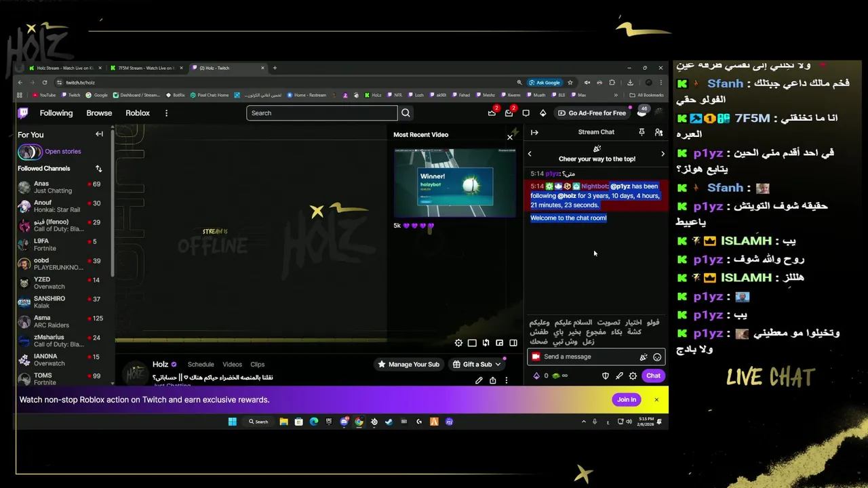Click Ask Google in address bar

click(x=545, y=83)
